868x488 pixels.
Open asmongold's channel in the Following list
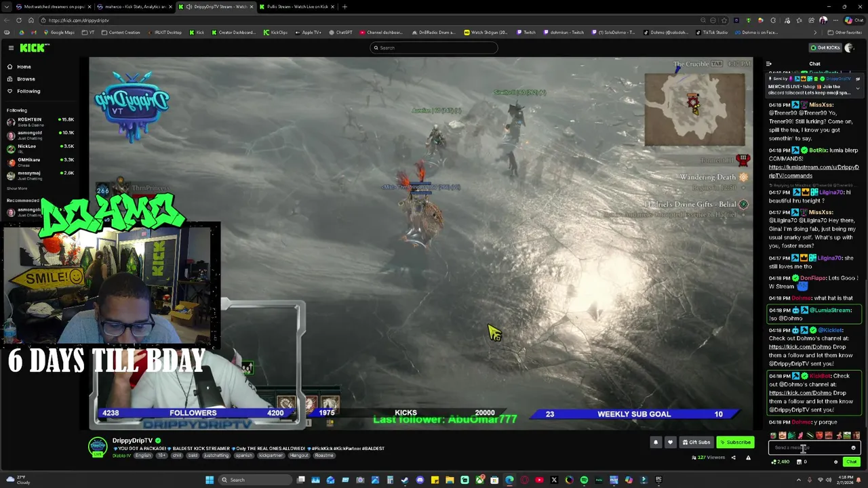pyautogui.click(x=41, y=134)
